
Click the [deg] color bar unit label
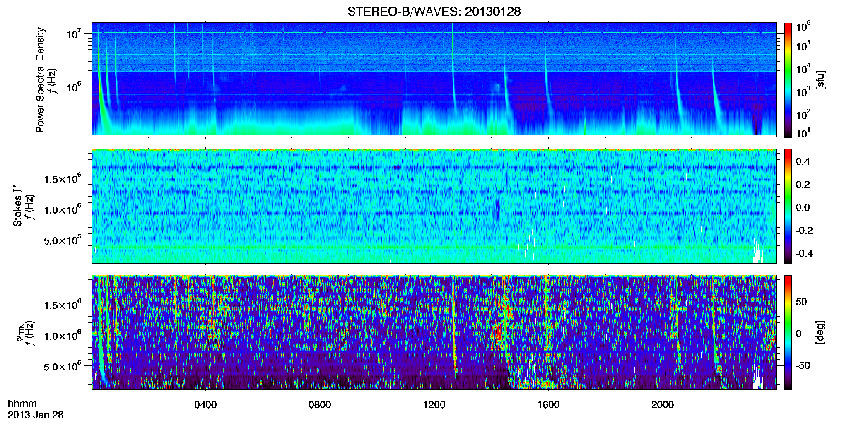(821, 332)
